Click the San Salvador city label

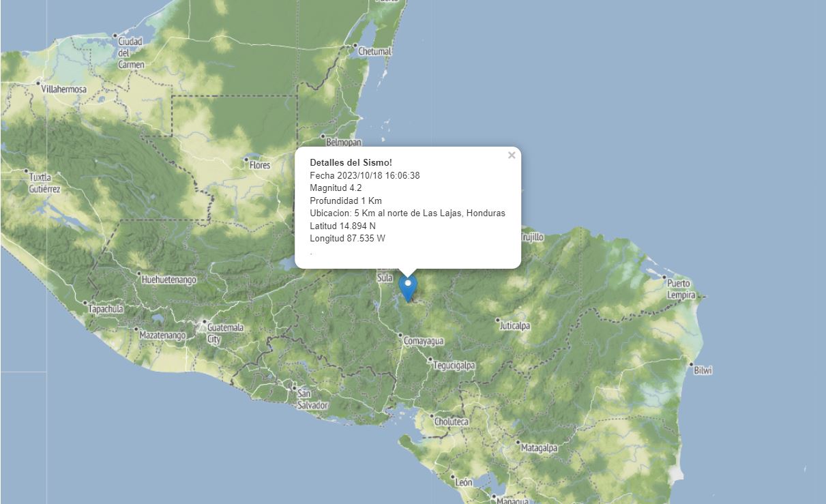tap(312, 400)
